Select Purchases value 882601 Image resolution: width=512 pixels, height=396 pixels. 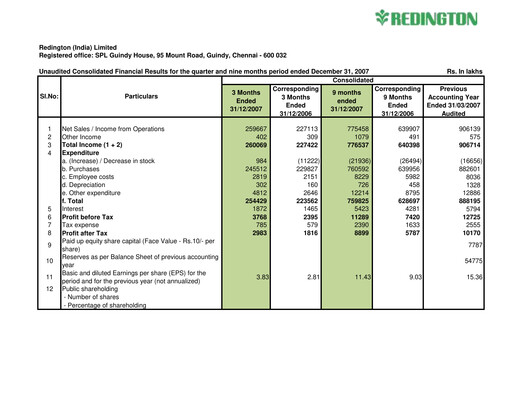[x=469, y=169]
